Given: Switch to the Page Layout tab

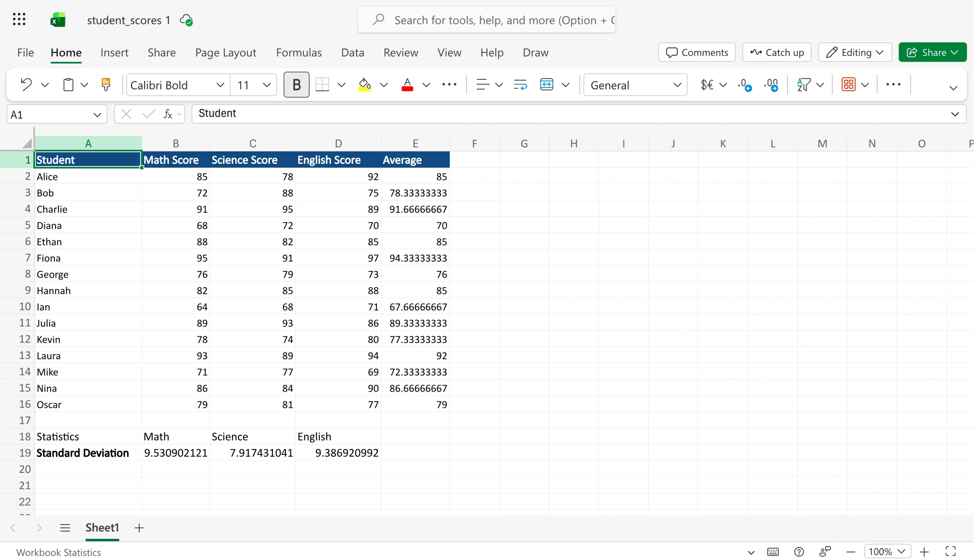Looking at the screenshot, I should [x=226, y=52].
